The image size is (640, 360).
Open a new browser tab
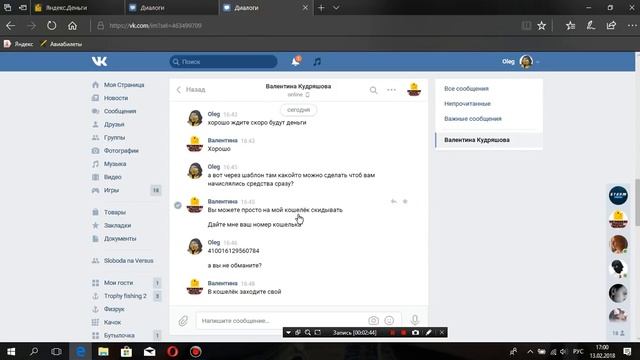pos(321,8)
